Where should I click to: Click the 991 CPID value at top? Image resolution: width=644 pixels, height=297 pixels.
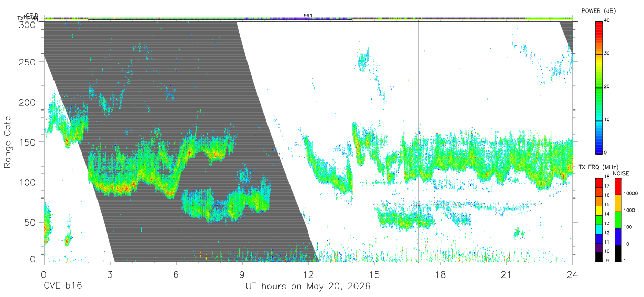308,16
